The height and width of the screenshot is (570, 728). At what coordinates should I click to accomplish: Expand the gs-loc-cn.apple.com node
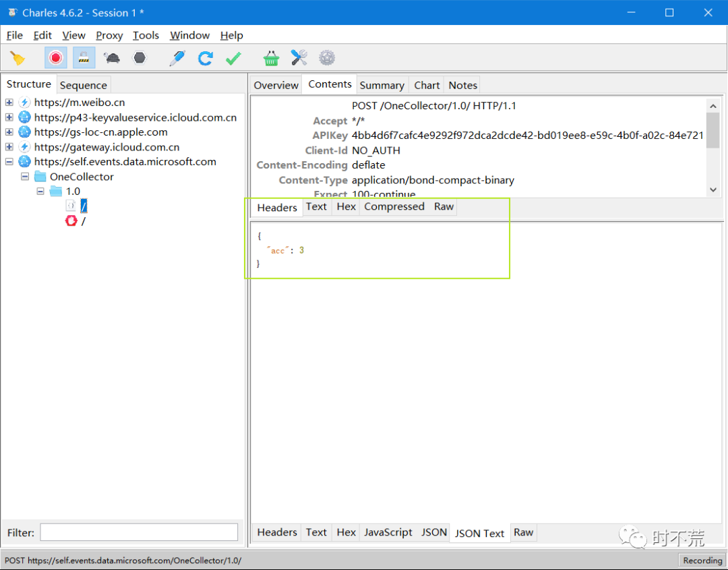point(9,132)
